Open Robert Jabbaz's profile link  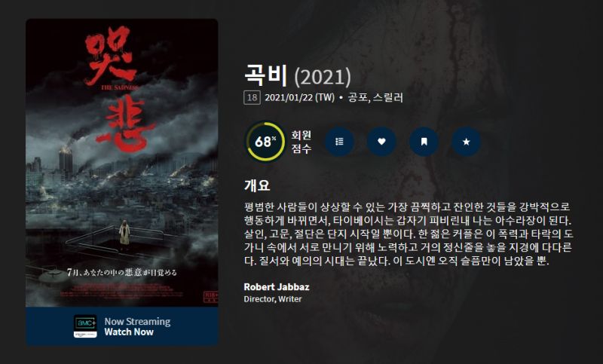tap(277, 286)
